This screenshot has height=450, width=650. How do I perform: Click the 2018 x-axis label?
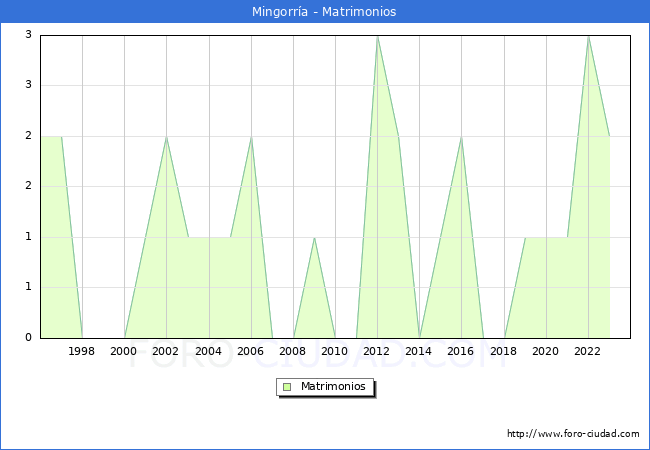coord(504,351)
